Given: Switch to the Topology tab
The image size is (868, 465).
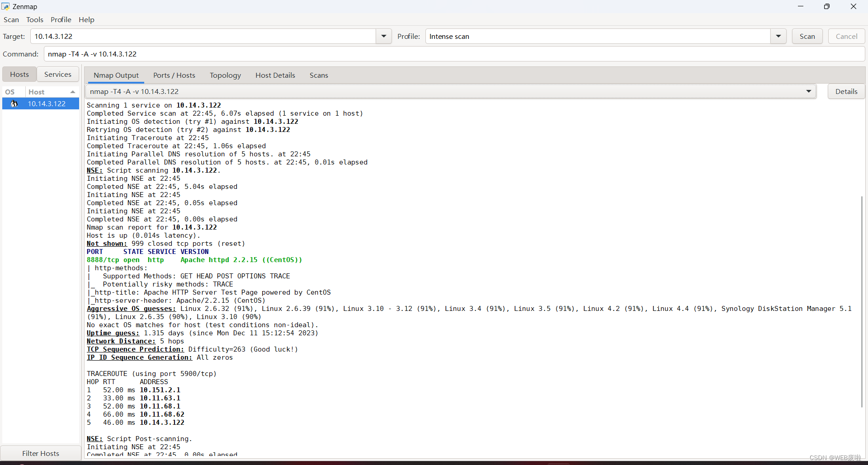Looking at the screenshot, I should 225,75.
